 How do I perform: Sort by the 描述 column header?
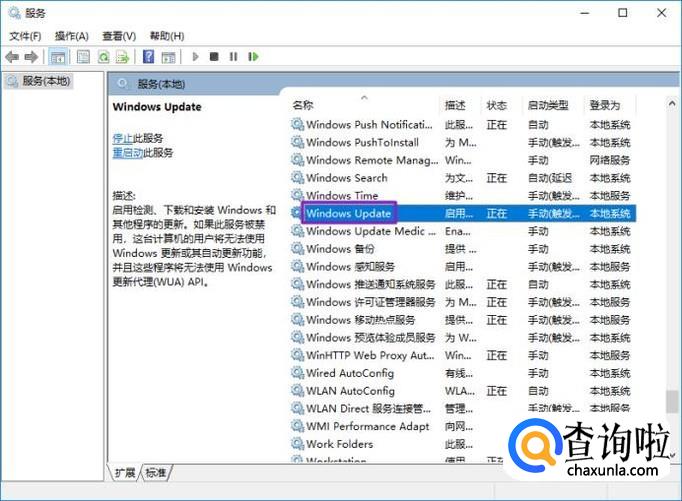(x=455, y=105)
